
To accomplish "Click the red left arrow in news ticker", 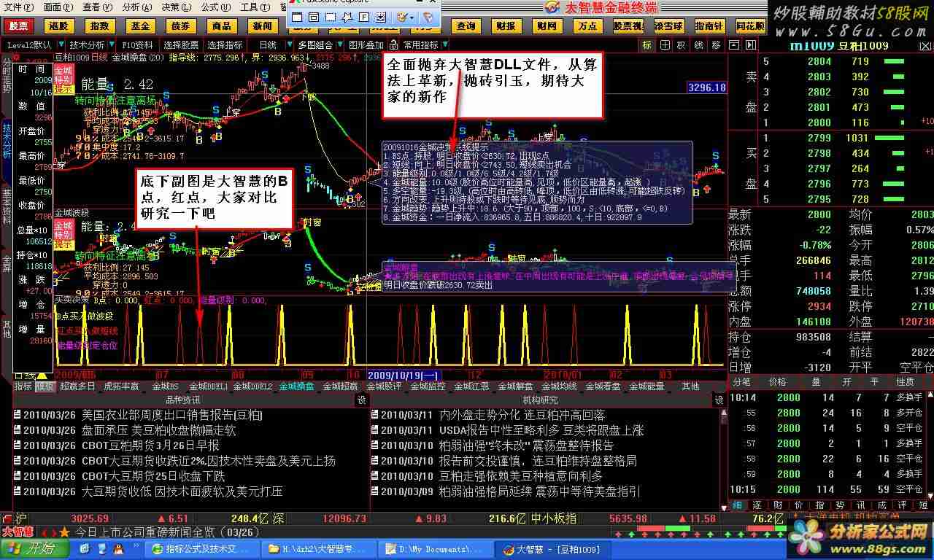I will [45, 532].
